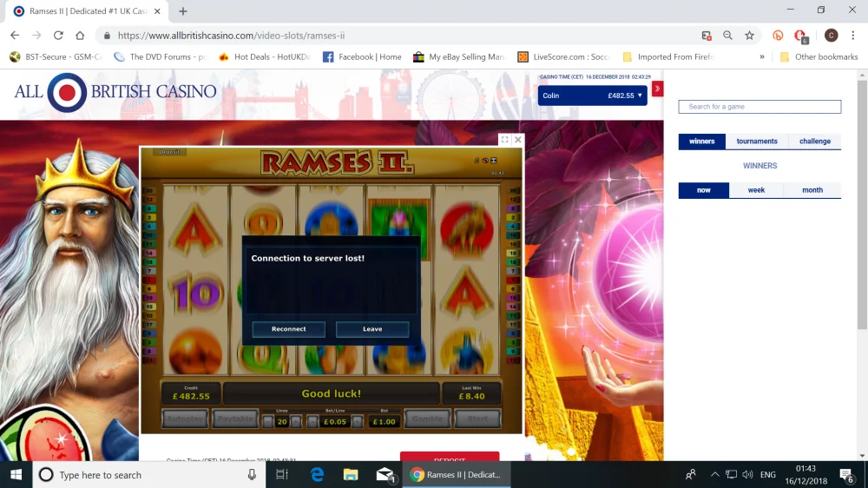The width and height of the screenshot is (868, 488).
Task: Click the Gamble button
Action: 427,419
